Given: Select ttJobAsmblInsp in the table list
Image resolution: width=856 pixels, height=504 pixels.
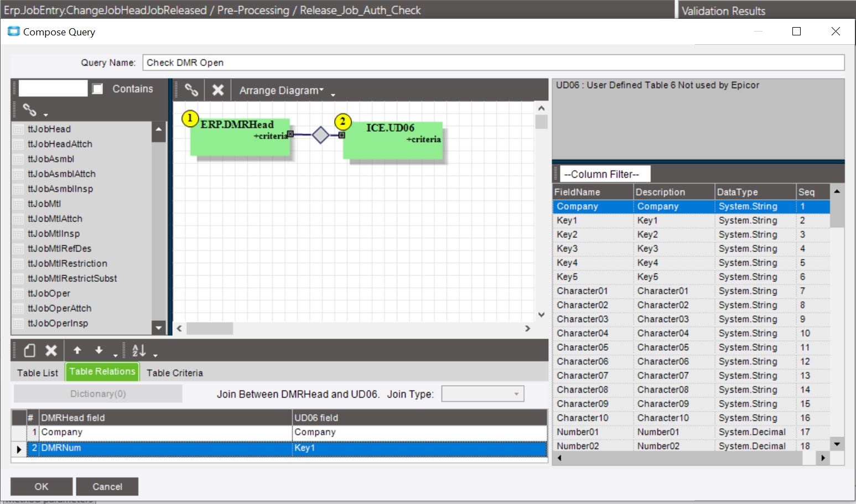Looking at the screenshot, I should (60, 189).
